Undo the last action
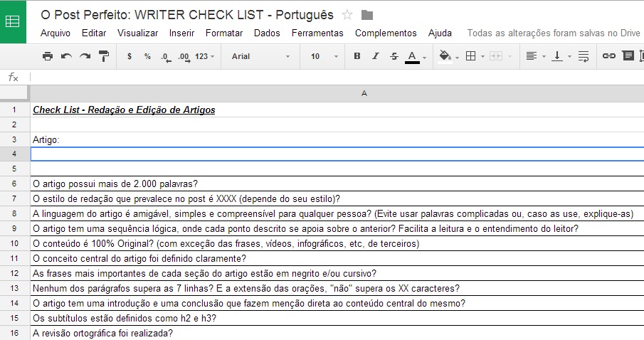 point(66,56)
